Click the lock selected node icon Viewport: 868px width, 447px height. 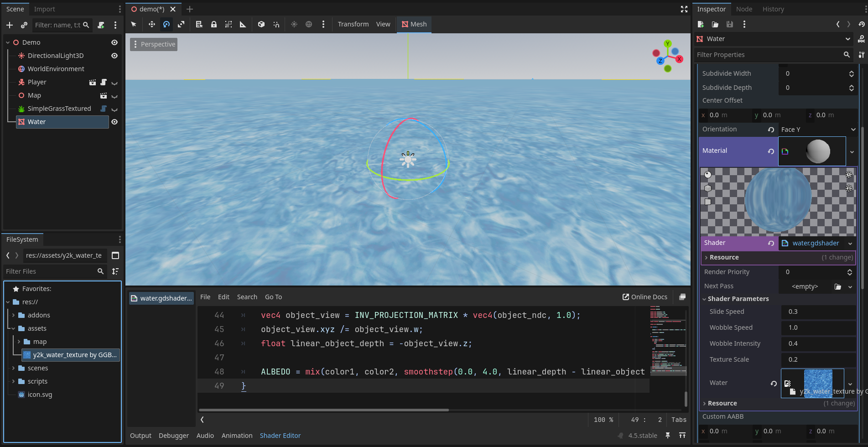[x=214, y=24]
